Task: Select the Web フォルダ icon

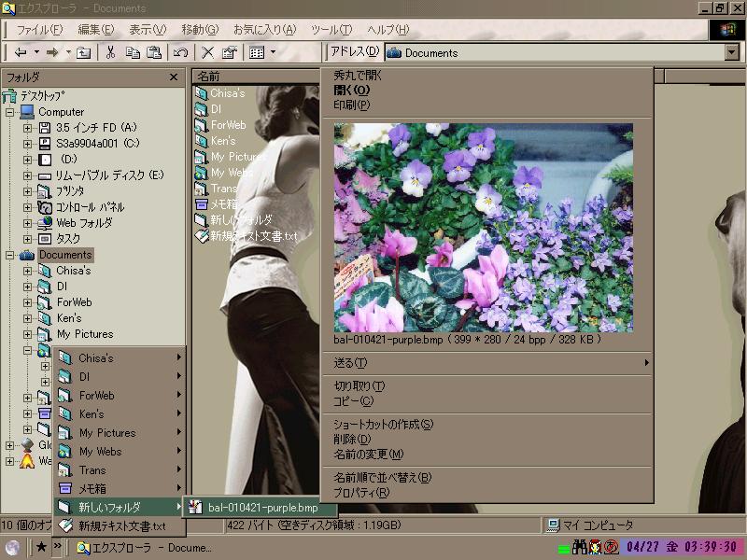Action: click(x=45, y=223)
